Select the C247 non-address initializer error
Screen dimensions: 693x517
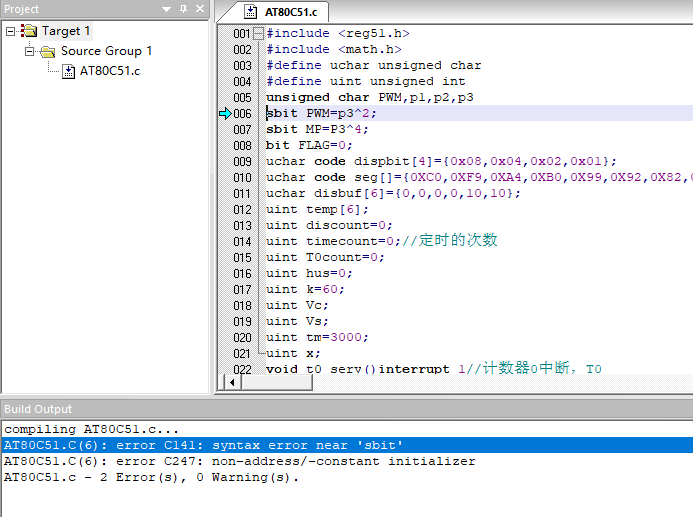click(240, 461)
